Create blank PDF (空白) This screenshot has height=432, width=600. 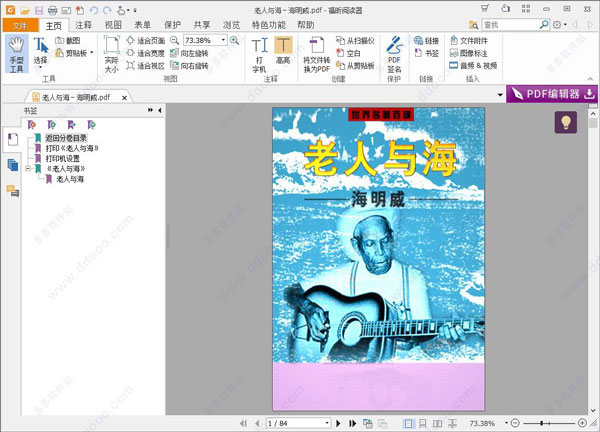pyautogui.click(x=348, y=53)
